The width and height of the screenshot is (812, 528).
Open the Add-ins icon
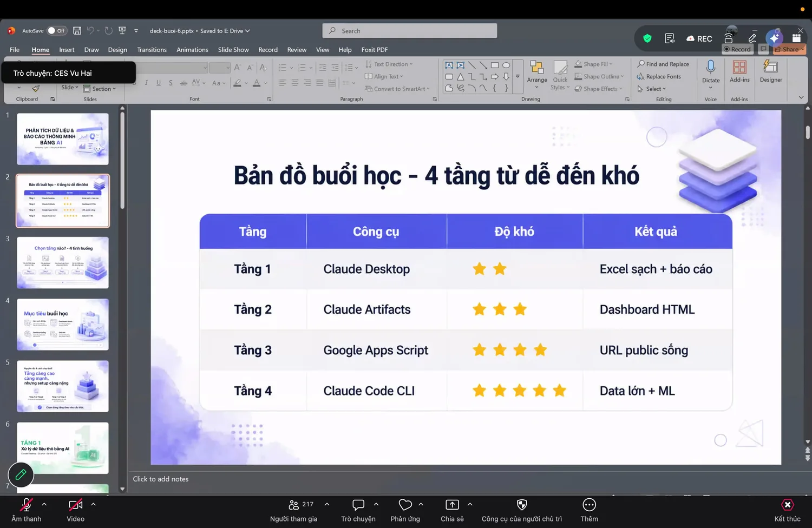(x=739, y=67)
